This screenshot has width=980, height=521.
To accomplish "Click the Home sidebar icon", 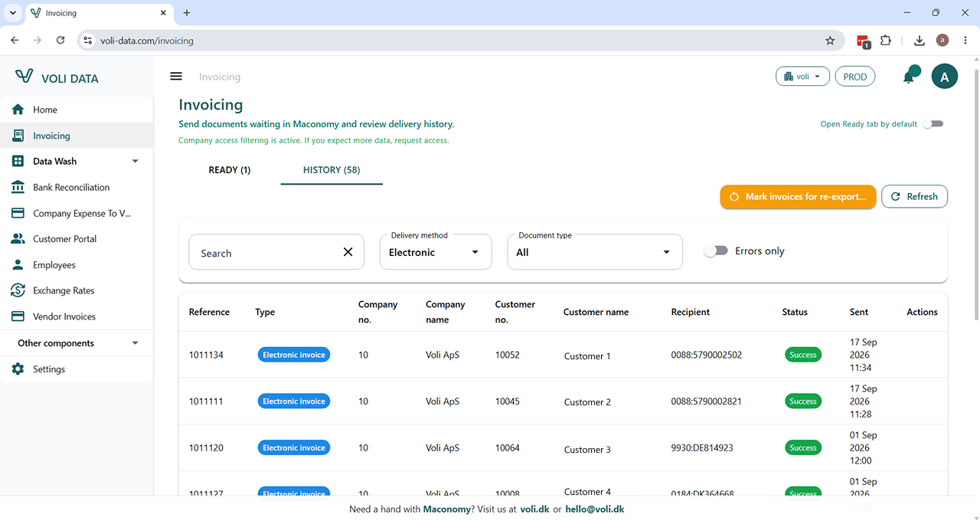I will 18,110.
